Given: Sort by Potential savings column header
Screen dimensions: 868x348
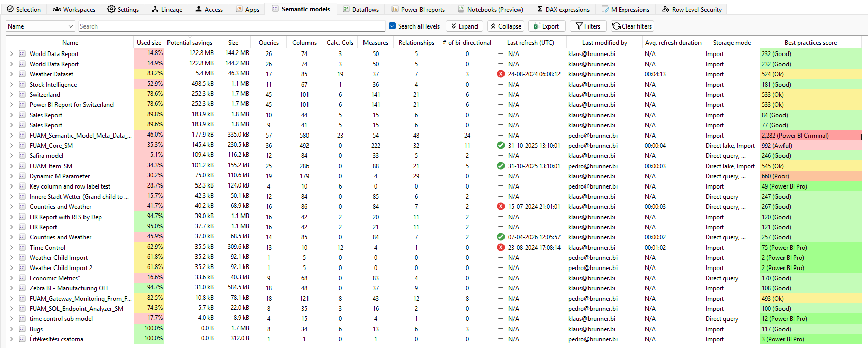Looking at the screenshot, I should pyautogui.click(x=189, y=43).
